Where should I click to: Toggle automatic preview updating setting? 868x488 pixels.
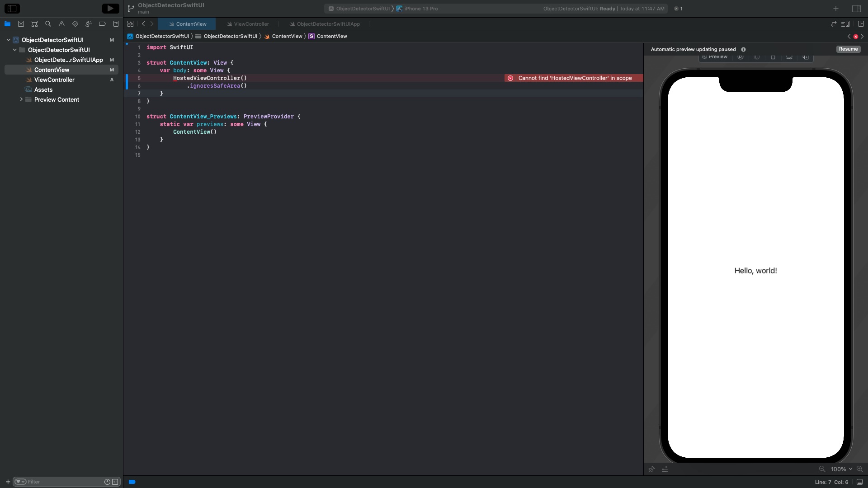(x=743, y=49)
